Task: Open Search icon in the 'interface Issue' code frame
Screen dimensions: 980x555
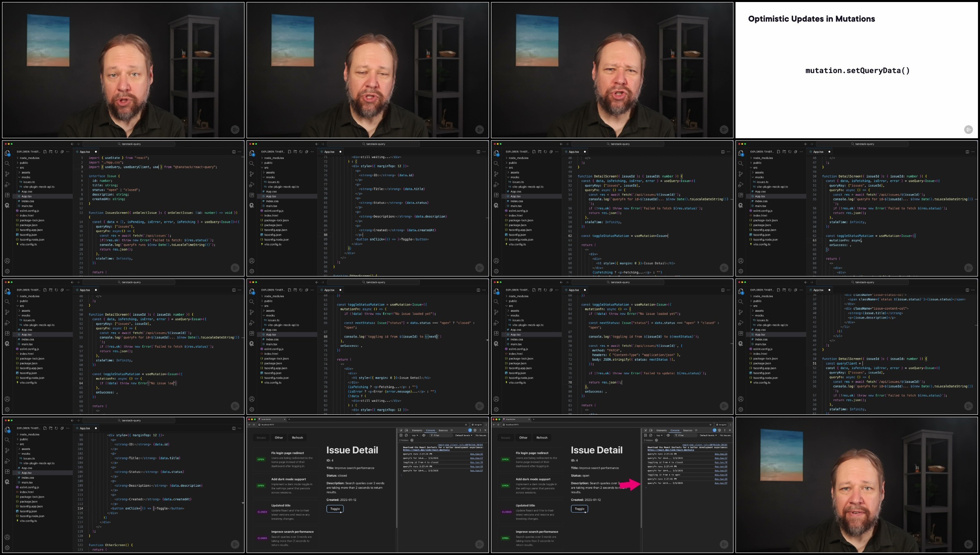Action: click(7, 164)
